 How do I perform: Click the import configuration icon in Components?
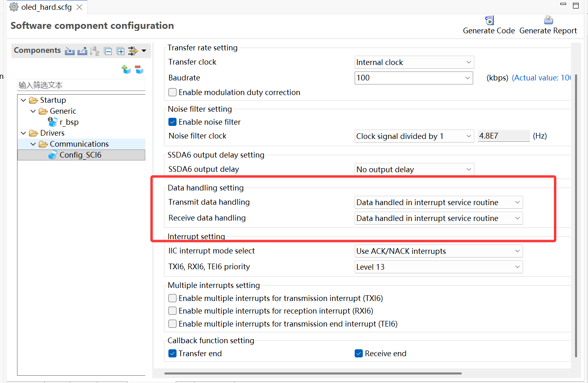tap(70, 51)
